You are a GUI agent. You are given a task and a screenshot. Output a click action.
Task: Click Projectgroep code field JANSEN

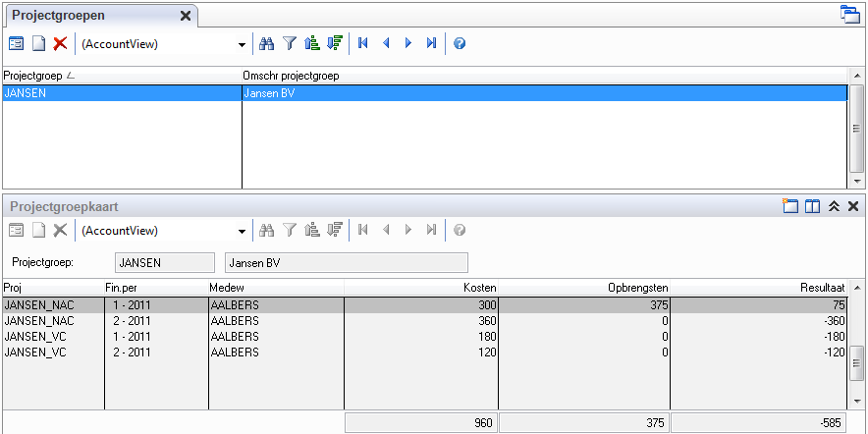pos(164,263)
